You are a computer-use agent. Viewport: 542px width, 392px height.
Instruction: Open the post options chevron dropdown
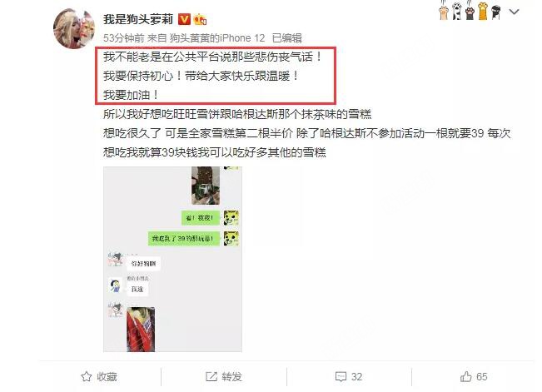pos(514,12)
